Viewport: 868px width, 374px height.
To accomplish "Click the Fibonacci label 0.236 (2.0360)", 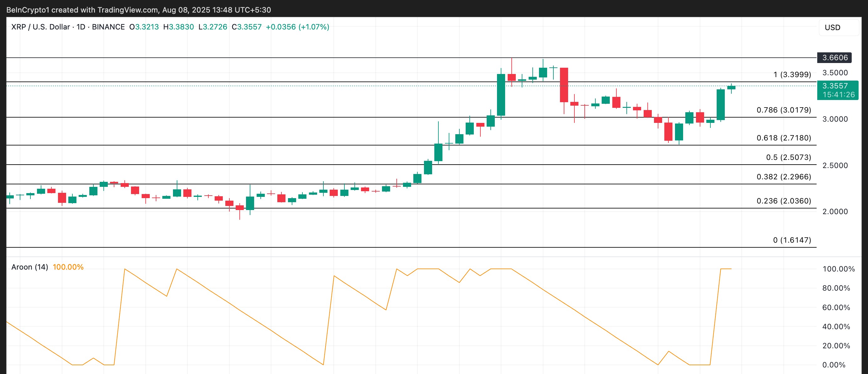I will coord(784,201).
